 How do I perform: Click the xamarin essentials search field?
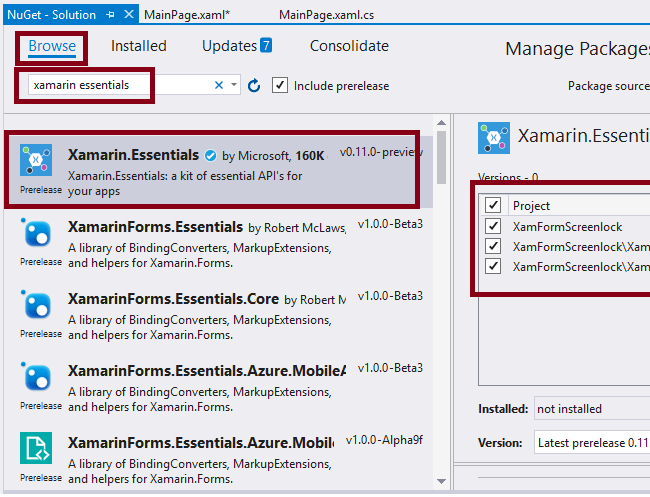[118, 86]
